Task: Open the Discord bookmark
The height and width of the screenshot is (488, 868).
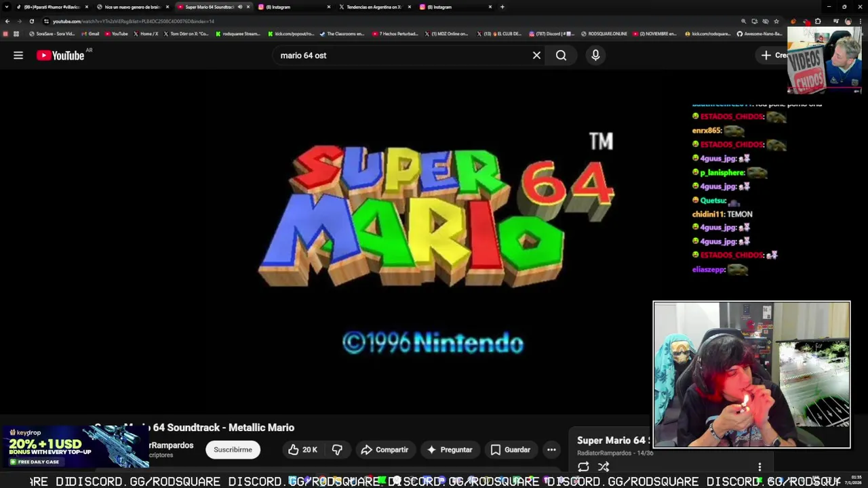Action: [x=551, y=34]
